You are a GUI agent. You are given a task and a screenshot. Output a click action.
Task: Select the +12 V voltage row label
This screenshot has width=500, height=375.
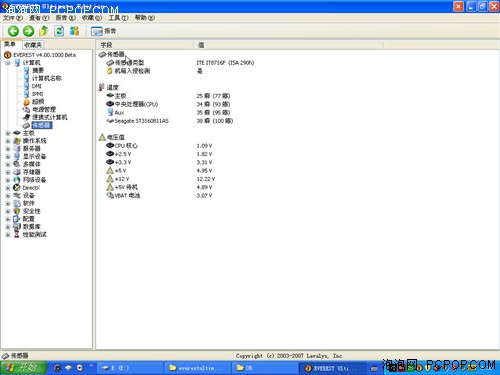(x=122, y=179)
